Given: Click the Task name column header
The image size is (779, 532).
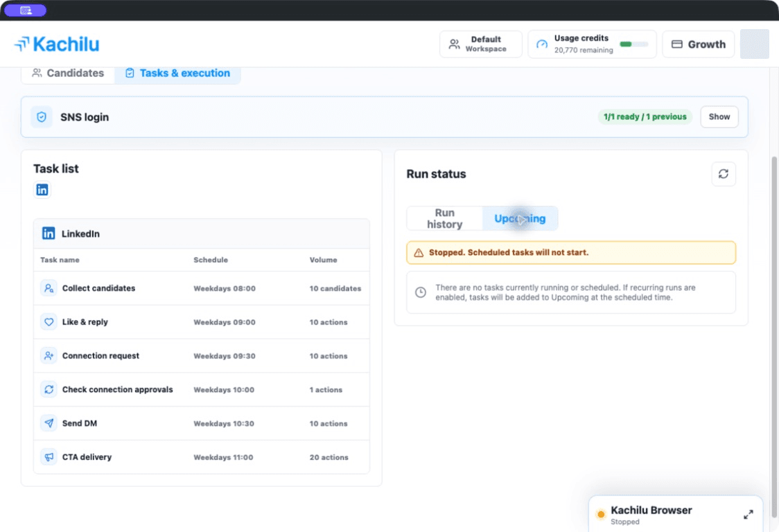Looking at the screenshot, I should 60,260.
